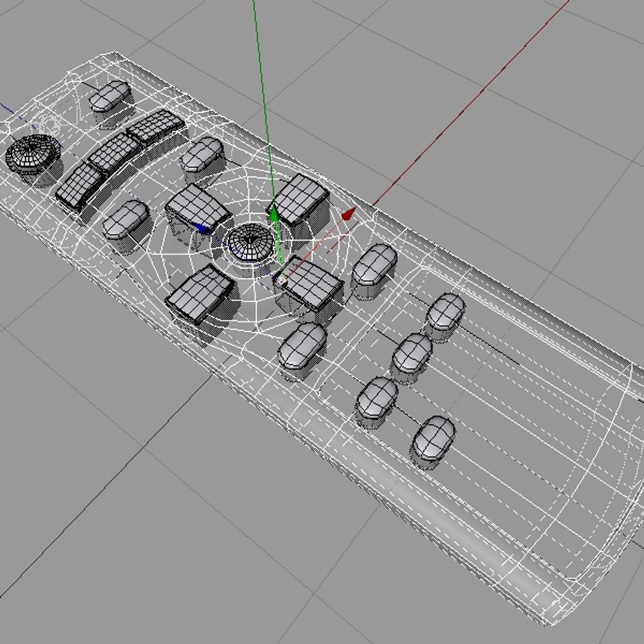Select the oval button nearest the red arrowhead
This screenshot has height=644, width=644.
coord(375,264)
